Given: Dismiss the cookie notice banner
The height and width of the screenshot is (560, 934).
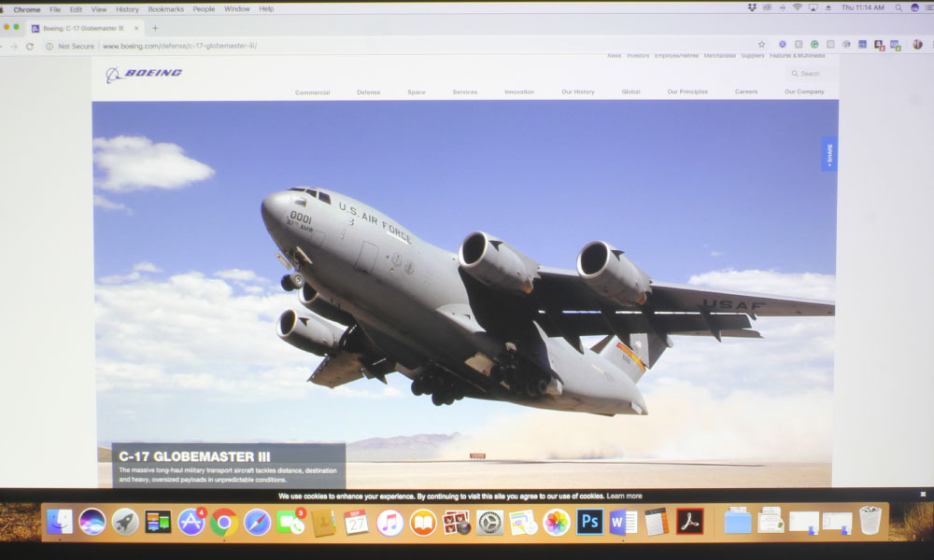Looking at the screenshot, I should point(923,495).
